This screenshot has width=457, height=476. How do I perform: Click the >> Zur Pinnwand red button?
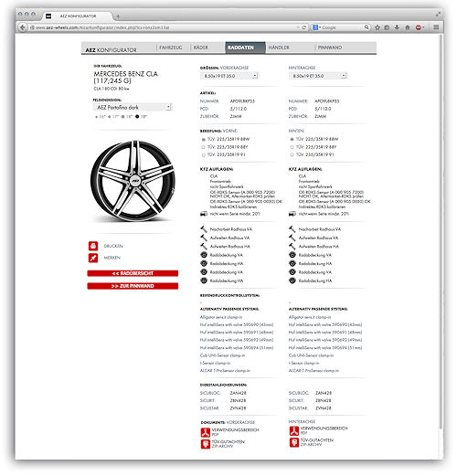pyautogui.click(x=133, y=286)
